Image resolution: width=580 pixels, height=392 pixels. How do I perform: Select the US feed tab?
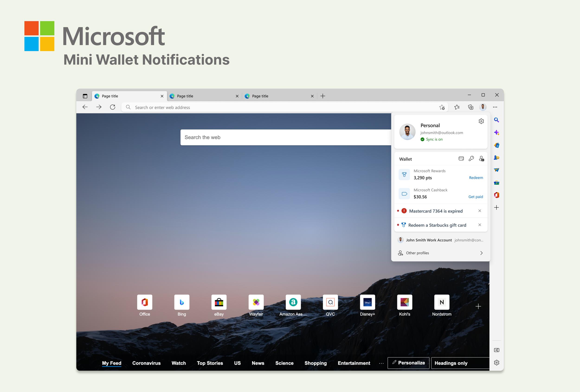point(237,363)
